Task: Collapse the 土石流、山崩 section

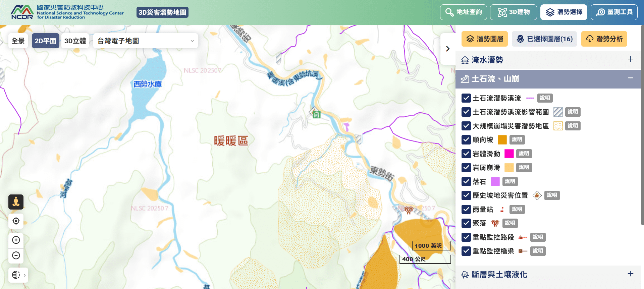Action: click(x=630, y=78)
